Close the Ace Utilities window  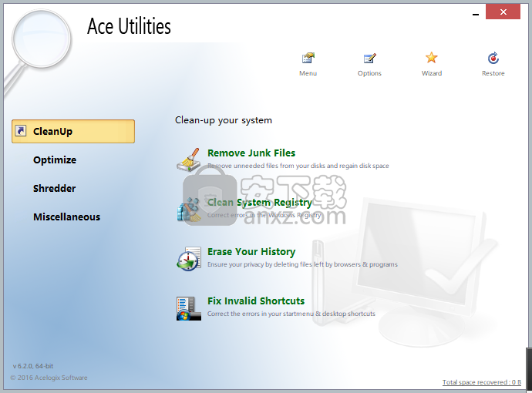[503, 12]
